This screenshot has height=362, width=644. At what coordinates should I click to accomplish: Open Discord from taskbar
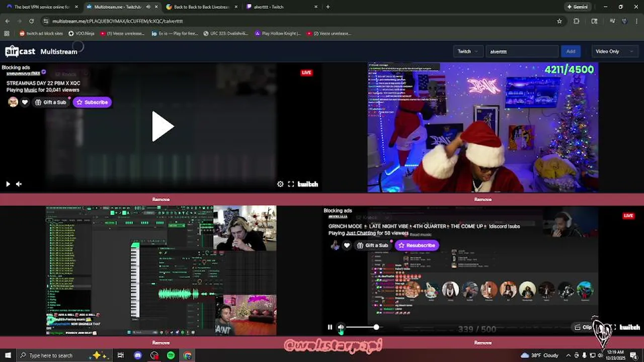tap(138, 355)
